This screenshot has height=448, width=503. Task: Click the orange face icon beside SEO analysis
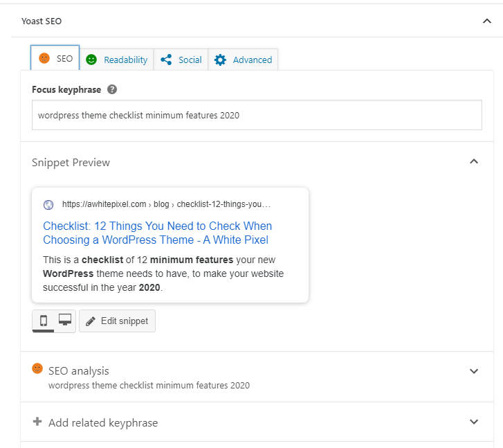pyautogui.click(x=37, y=368)
